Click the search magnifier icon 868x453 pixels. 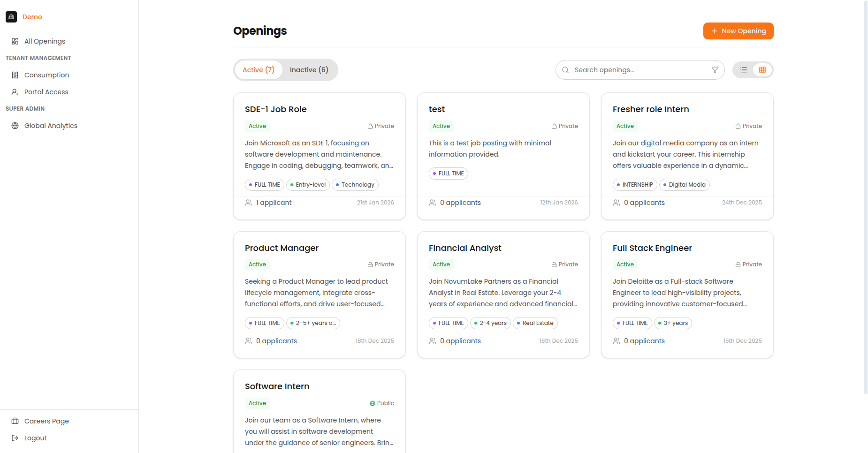click(x=565, y=69)
